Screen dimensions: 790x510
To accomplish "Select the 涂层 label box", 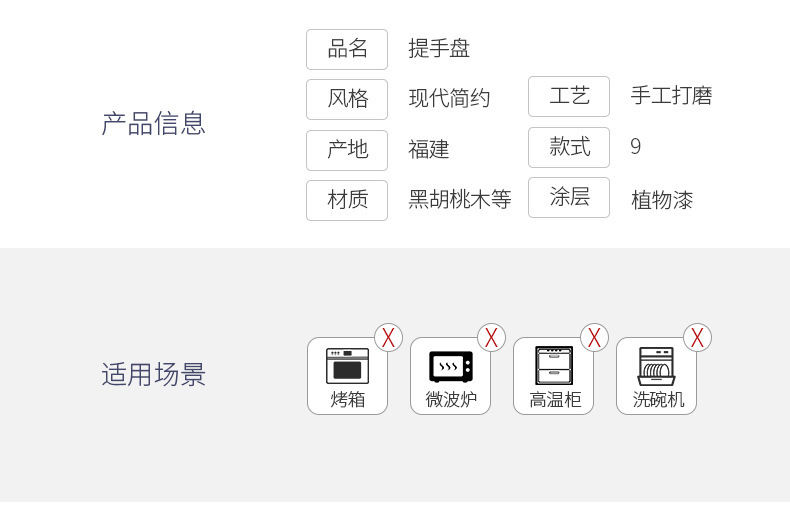I will 569,197.
